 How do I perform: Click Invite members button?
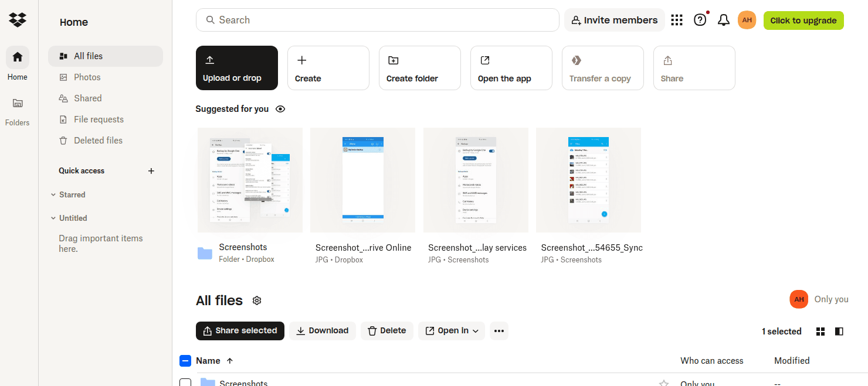[x=615, y=20]
